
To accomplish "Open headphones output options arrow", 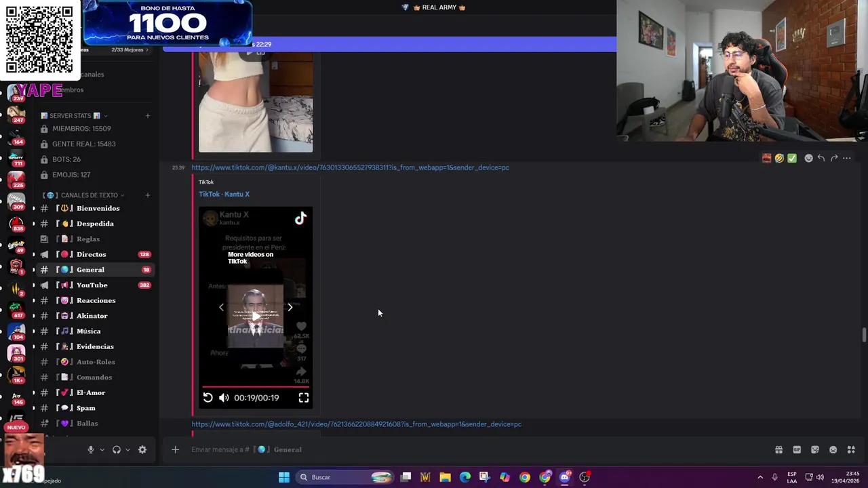I will (127, 449).
